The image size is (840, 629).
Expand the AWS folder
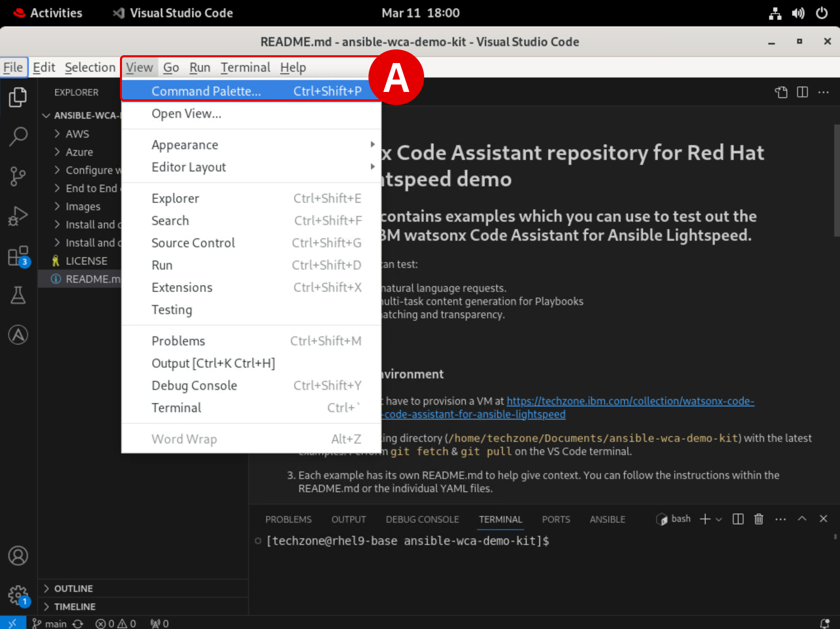click(x=77, y=134)
